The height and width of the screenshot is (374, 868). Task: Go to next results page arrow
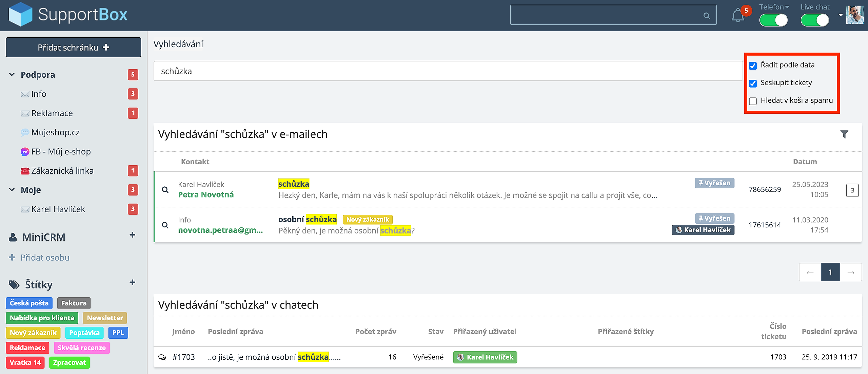(x=851, y=272)
